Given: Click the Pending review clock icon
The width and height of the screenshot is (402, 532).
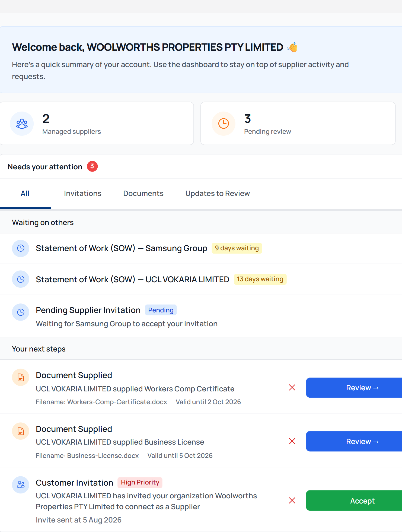Looking at the screenshot, I should [x=224, y=123].
